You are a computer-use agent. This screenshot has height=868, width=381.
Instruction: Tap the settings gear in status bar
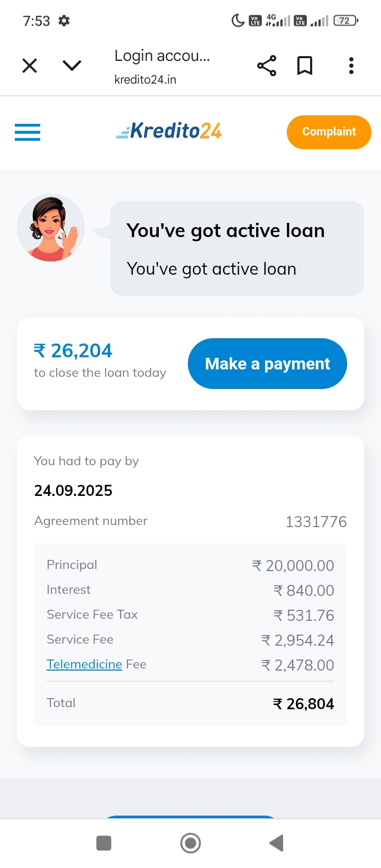[64, 21]
